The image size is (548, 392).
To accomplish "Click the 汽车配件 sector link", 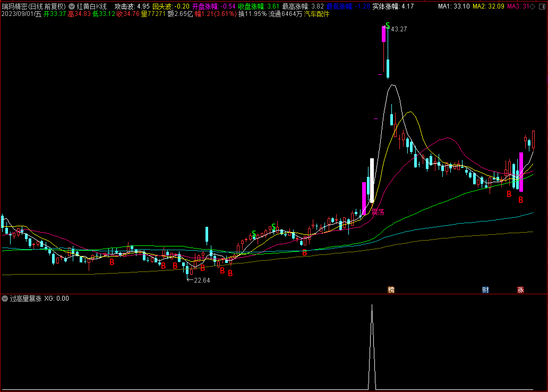I will click(316, 14).
